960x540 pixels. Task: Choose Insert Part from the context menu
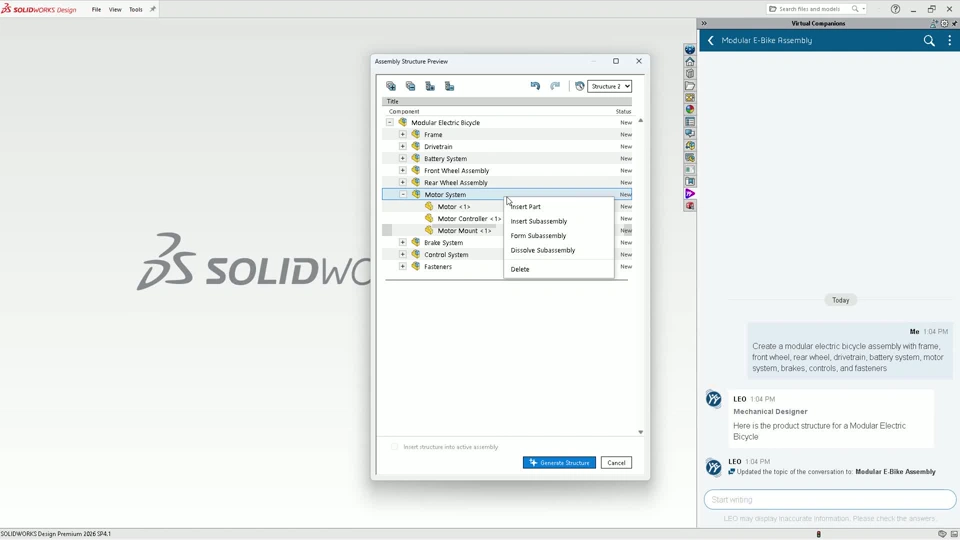coord(558,207)
